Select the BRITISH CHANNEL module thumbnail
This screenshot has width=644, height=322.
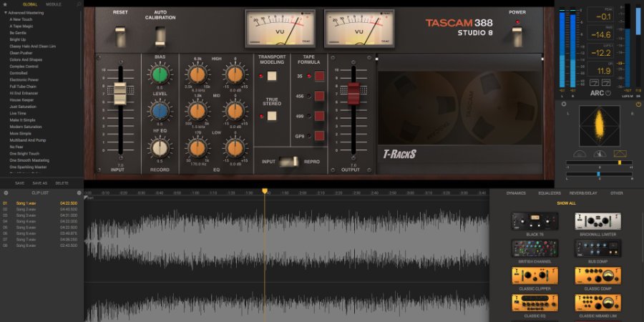(535, 248)
